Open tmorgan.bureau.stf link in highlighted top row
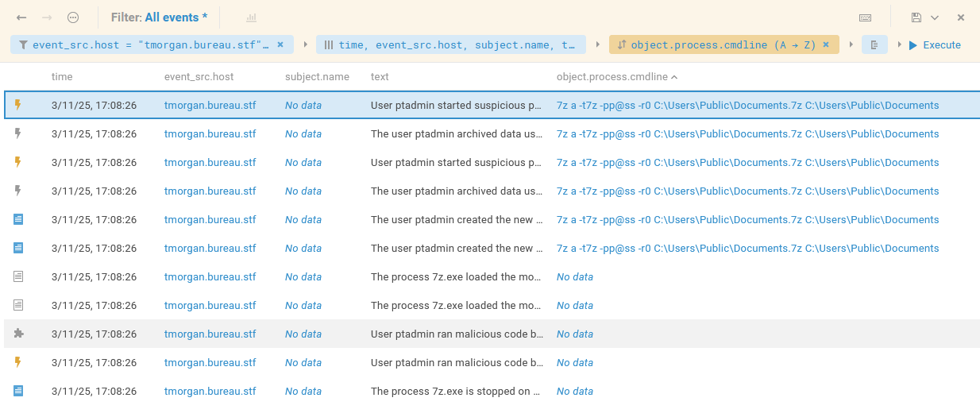980x417 pixels. pyautogui.click(x=210, y=105)
